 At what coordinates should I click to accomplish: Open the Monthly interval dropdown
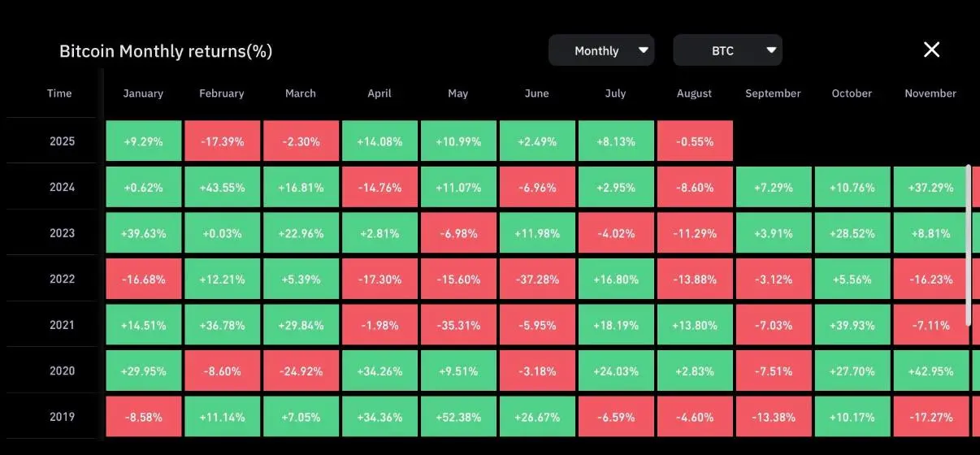point(601,50)
